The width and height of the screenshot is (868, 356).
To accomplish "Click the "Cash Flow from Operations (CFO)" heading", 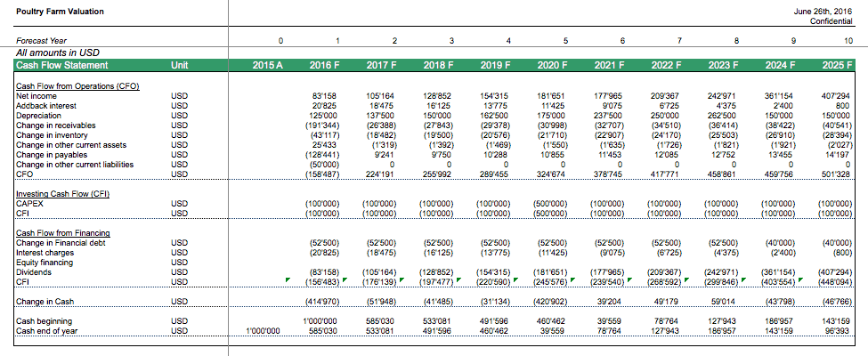I will (77, 85).
